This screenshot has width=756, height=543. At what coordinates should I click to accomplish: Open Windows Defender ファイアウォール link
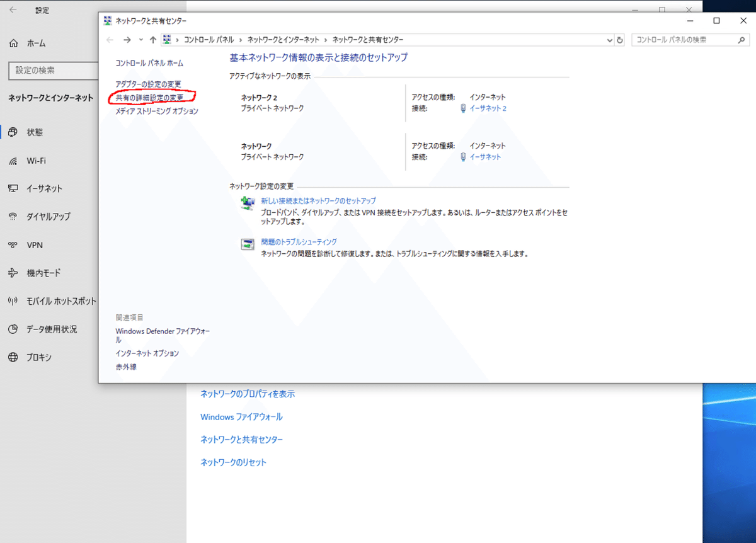(x=163, y=335)
